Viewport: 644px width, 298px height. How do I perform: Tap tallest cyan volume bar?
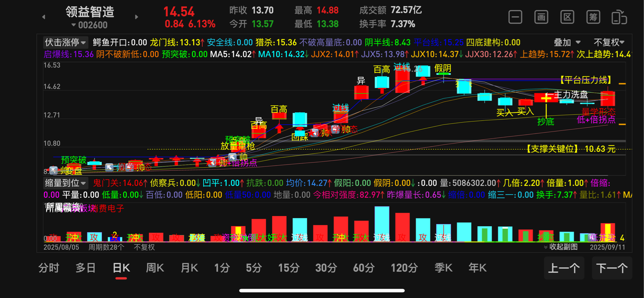click(x=382, y=223)
